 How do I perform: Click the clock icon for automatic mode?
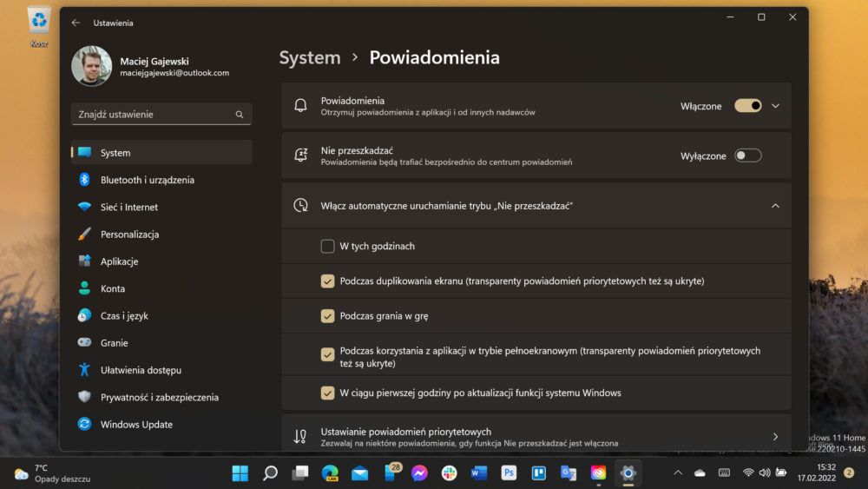300,206
